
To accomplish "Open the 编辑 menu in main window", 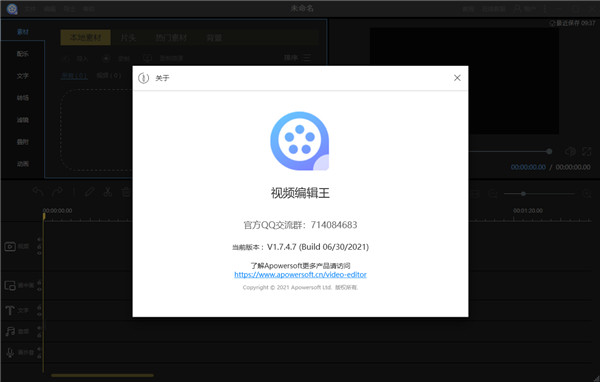I will [50, 8].
